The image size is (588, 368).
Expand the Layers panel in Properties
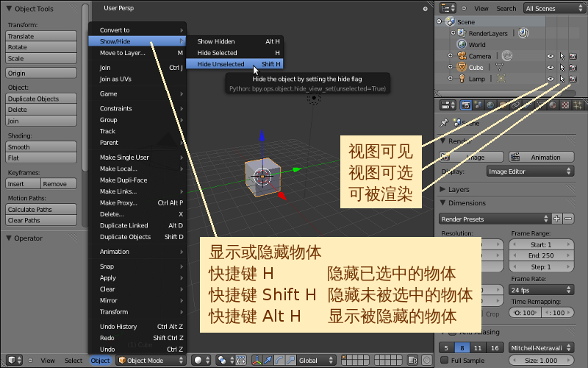point(443,189)
